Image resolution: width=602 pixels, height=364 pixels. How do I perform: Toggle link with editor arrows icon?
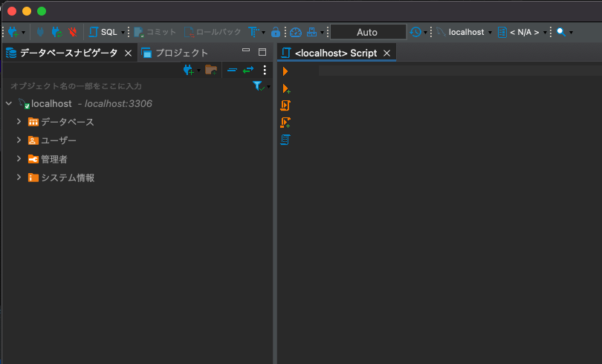coord(248,70)
